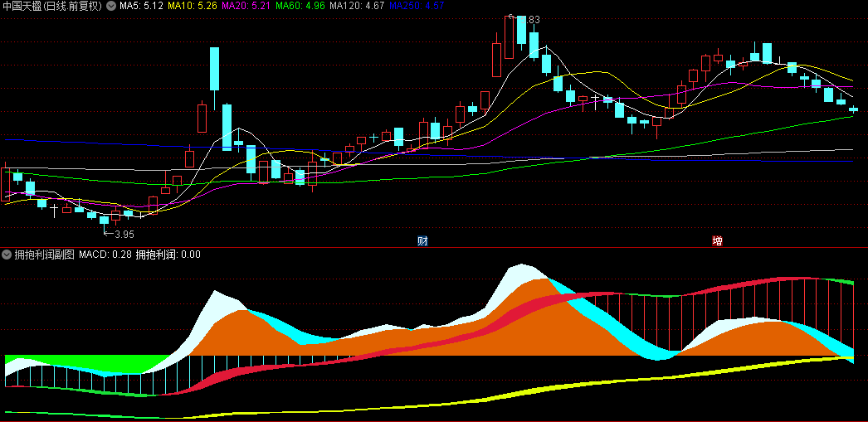Click the MA120: 4.67 label
The width and height of the screenshot is (868, 422).
click(x=357, y=6)
